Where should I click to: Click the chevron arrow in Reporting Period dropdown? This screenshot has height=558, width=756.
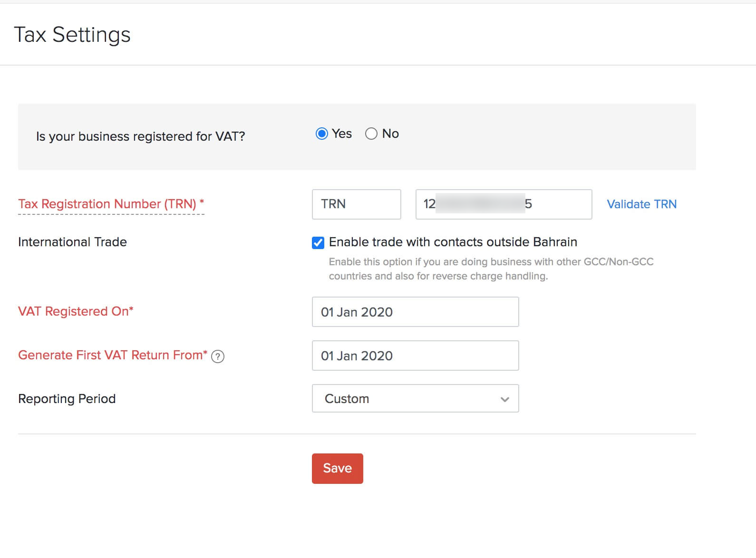pyautogui.click(x=504, y=399)
